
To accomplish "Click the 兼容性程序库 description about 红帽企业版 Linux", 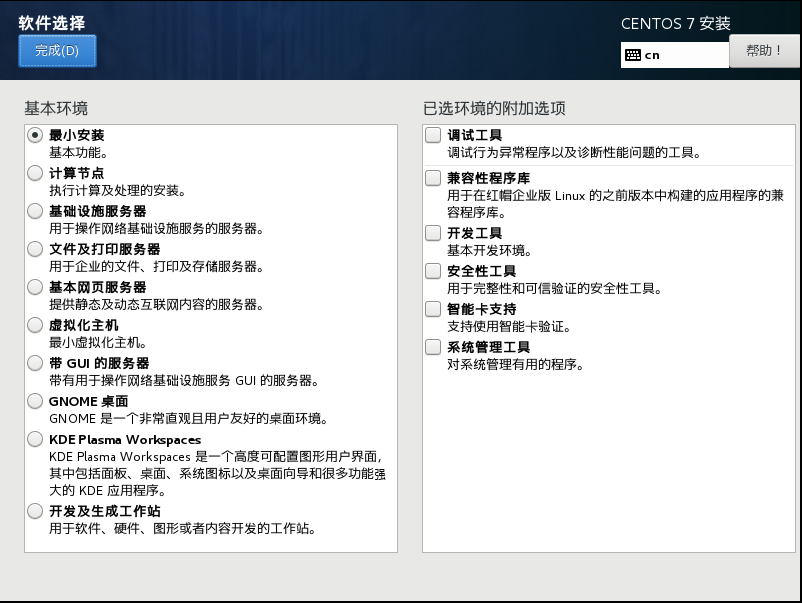I will click(x=615, y=204).
